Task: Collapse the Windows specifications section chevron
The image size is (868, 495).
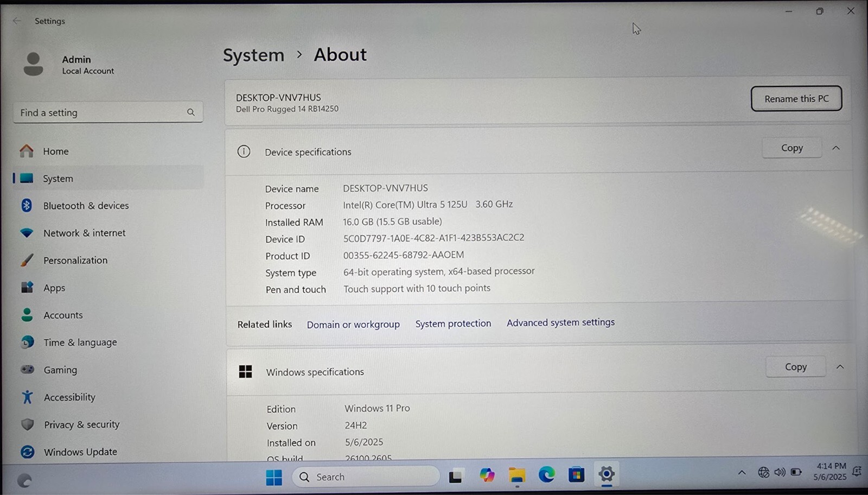Action: coord(840,367)
